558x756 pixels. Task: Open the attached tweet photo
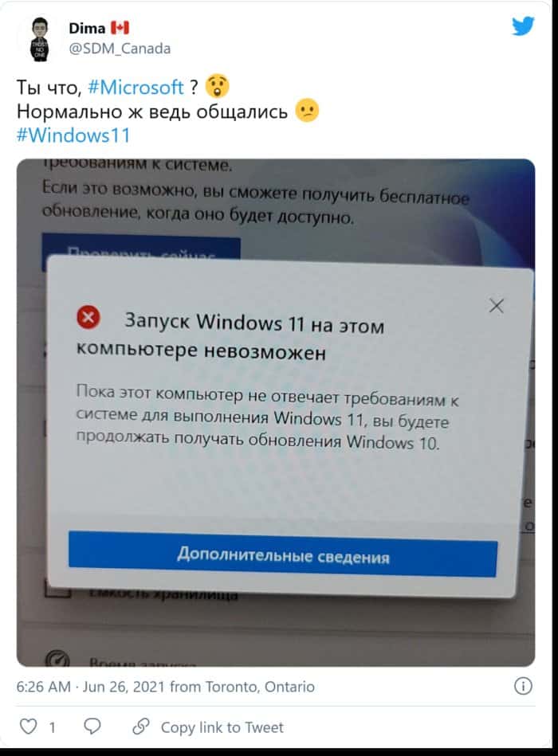[276, 413]
